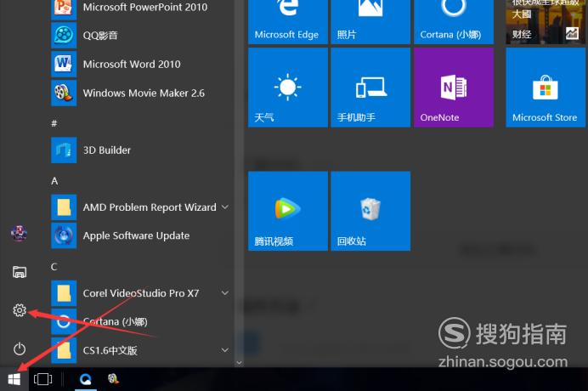Open the OneNote tile
588x391 pixels.
pyautogui.click(x=454, y=88)
